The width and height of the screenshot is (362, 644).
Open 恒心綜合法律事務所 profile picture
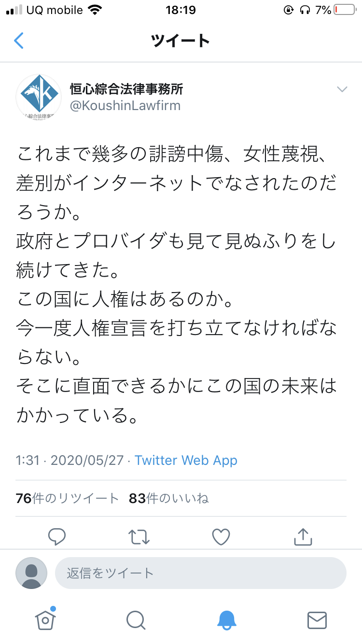tap(39, 97)
